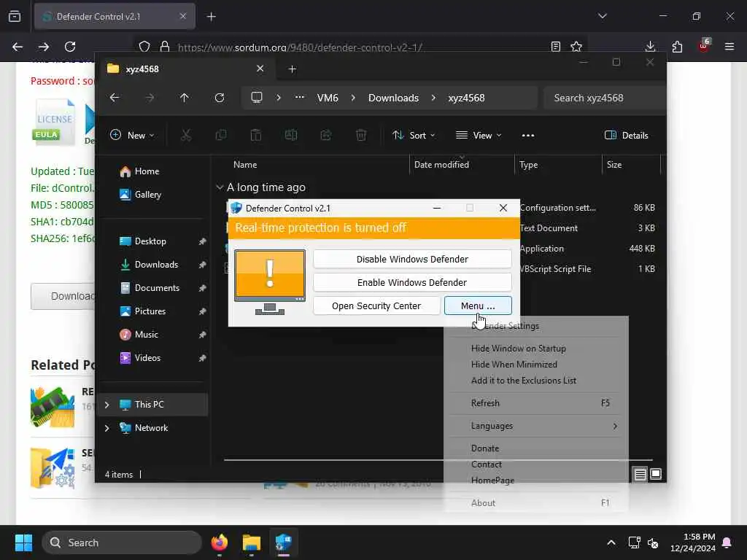Show hidden system tray icons

pos(611,542)
